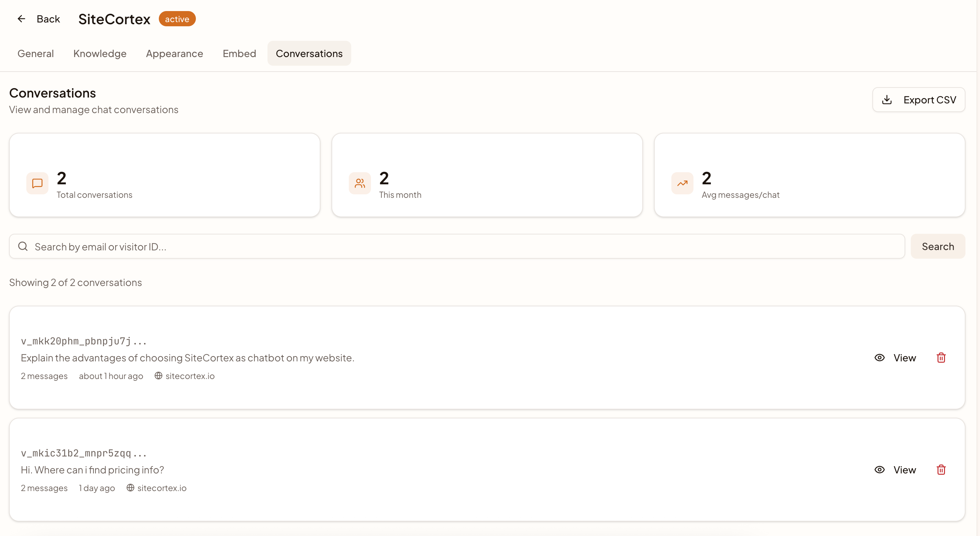Click the Export CSV button
Screen dimensions: 980x536
919,100
